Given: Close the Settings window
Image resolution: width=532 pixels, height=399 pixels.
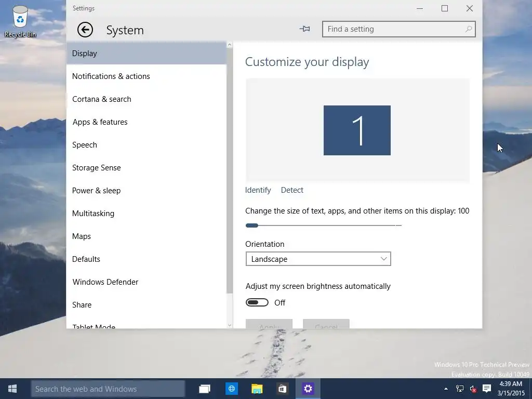Looking at the screenshot, I should click(470, 8).
